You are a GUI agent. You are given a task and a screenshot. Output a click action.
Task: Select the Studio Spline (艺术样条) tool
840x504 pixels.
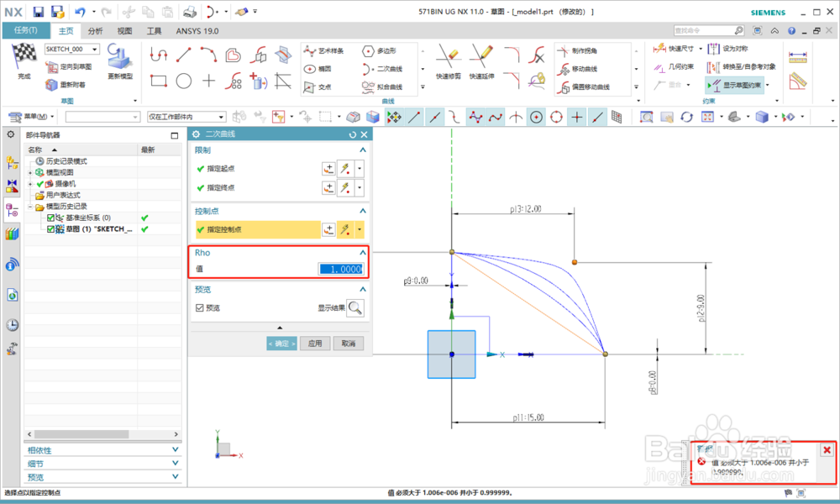coord(323,51)
